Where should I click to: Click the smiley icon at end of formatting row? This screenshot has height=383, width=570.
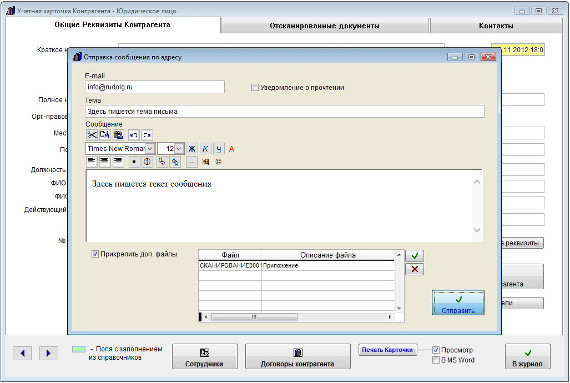click(x=218, y=162)
